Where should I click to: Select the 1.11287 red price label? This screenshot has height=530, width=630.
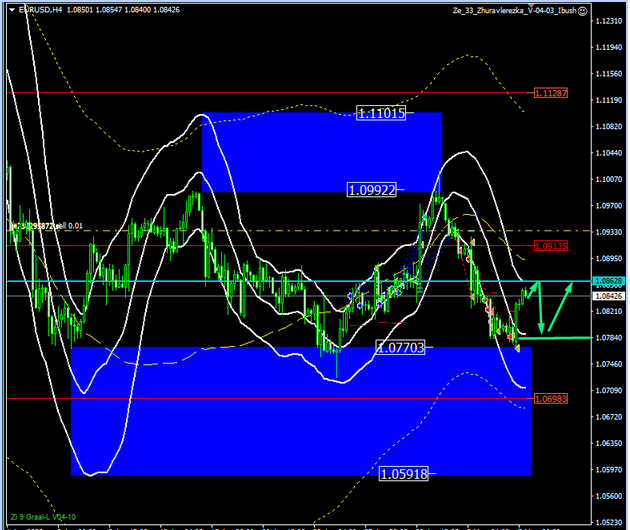point(551,93)
